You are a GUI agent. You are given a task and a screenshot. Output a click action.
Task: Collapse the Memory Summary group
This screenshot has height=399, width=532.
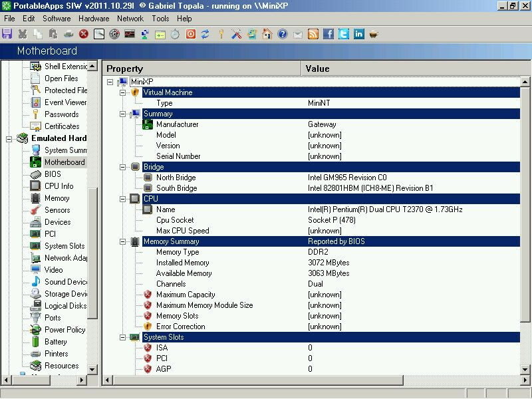click(123, 241)
